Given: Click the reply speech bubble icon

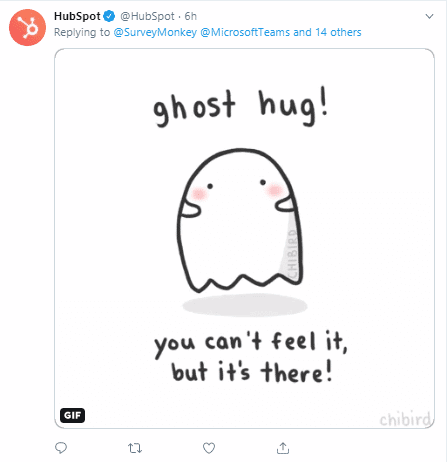Looking at the screenshot, I should point(61,448).
